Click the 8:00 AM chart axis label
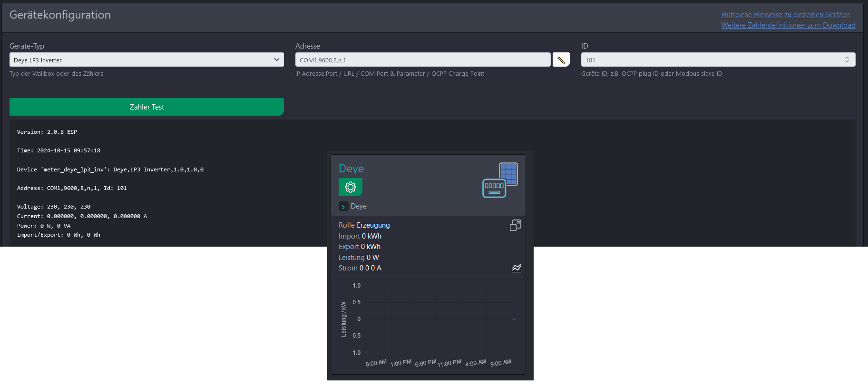This screenshot has height=389, width=868. click(376, 363)
